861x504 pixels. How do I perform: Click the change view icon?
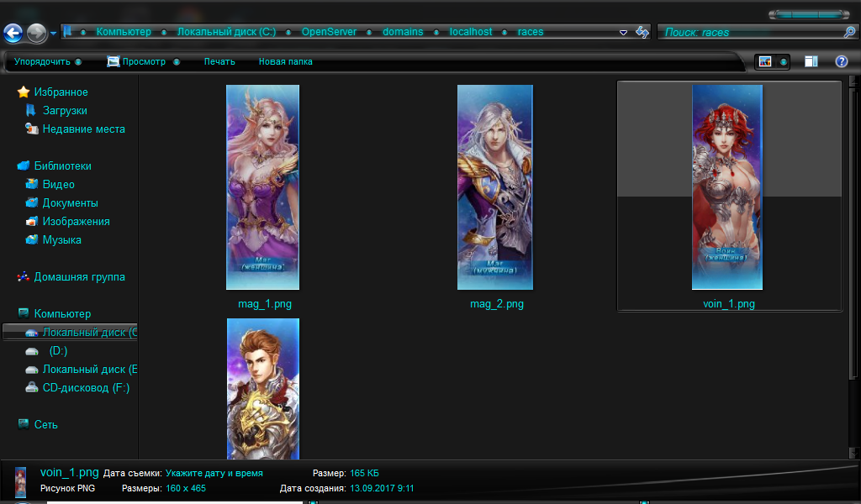tap(765, 61)
